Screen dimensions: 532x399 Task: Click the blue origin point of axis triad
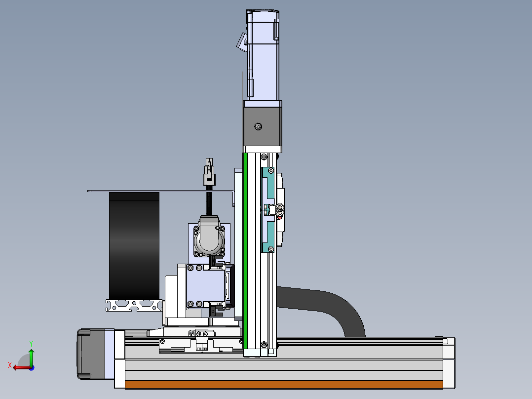[x=31, y=367]
